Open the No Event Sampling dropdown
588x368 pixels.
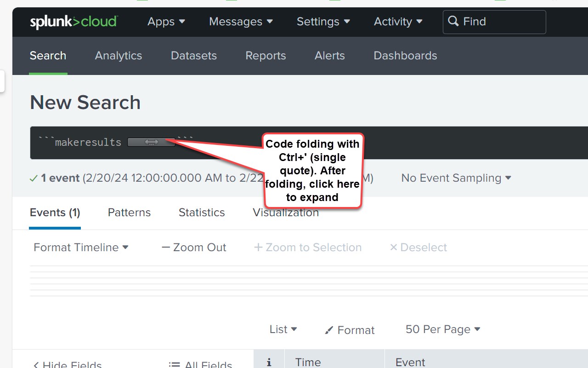[456, 178]
